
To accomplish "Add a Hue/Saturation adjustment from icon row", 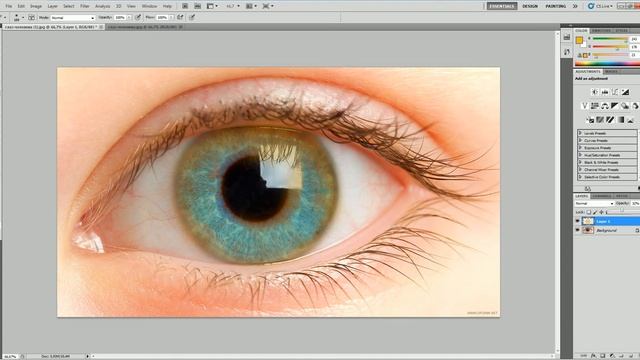I will [595, 106].
